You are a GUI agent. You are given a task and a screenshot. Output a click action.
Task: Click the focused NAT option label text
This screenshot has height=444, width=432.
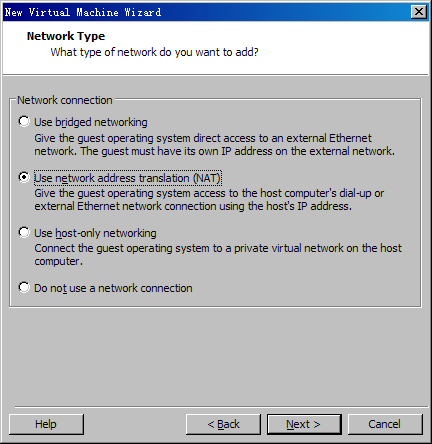128,178
